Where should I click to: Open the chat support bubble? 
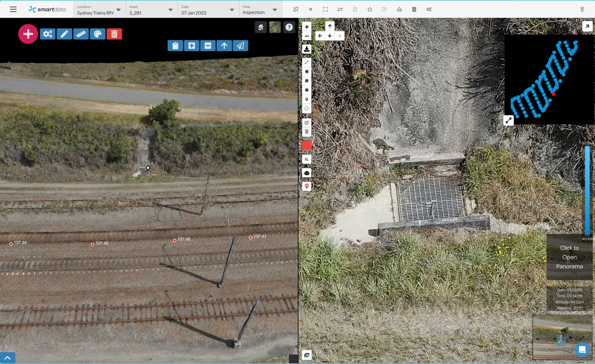(x=582, y=350)
